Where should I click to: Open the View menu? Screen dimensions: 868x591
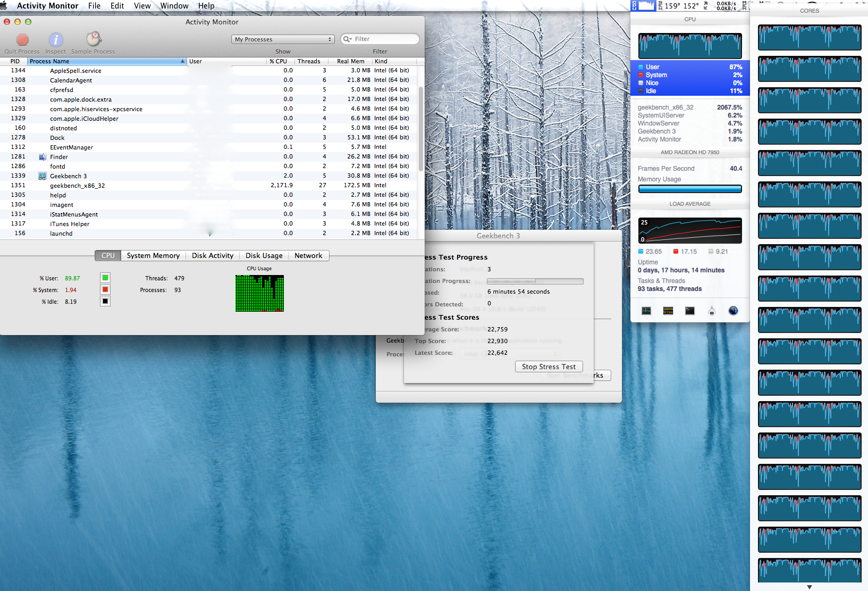(142, 6)
